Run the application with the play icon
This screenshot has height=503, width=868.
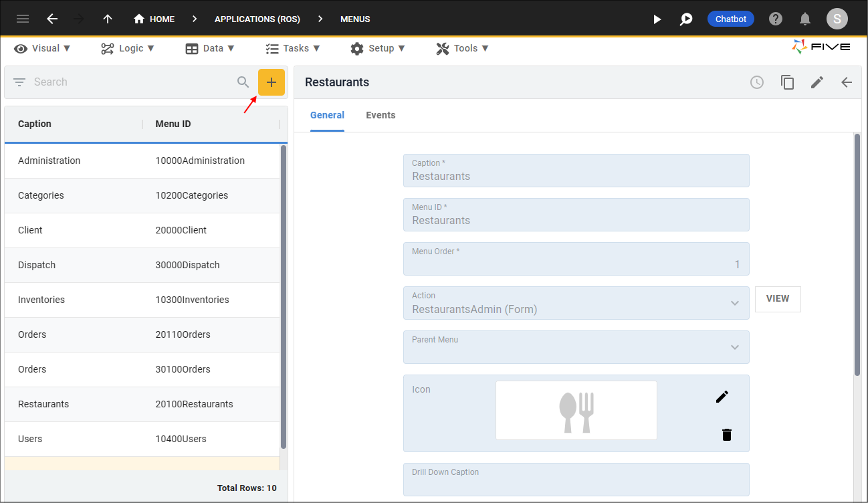tap(657, 19)
